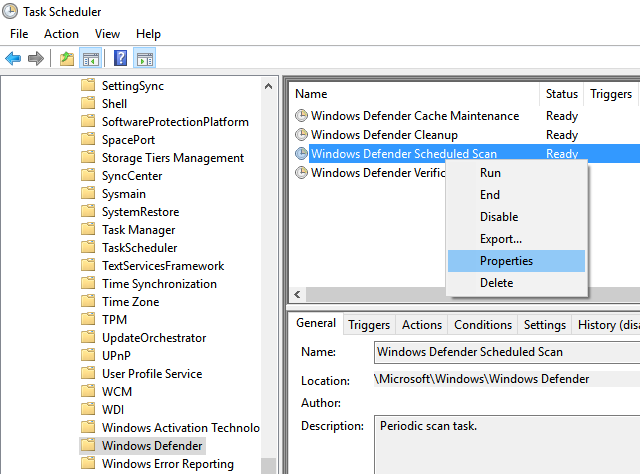This screenshot has height=474, width=640.
Task: Click the Back arrow toolbar icon
Action: (13, 58)
